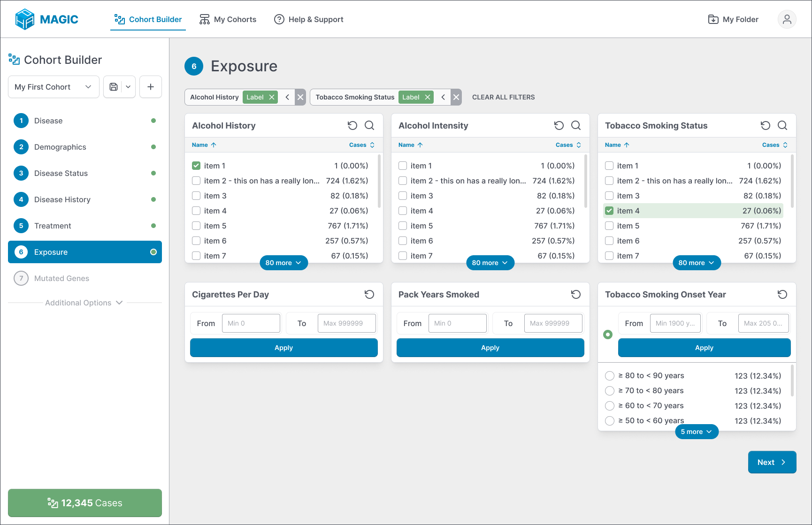Collapse Alcohol History filter chip arrow
Image resolution: width=812 pixels, height=525 pixels.
tap(287, 97)
